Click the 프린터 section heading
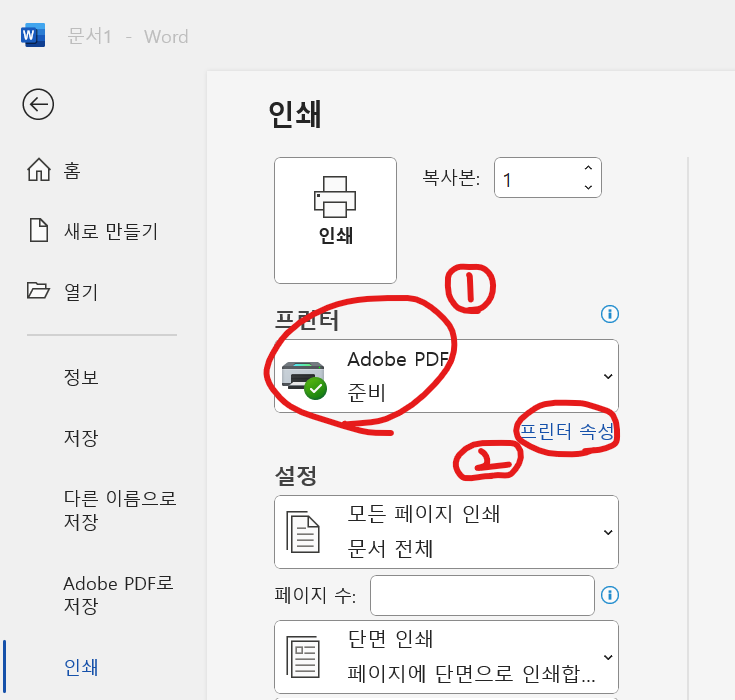The image size is (735, 700). [x=307, y=320]
